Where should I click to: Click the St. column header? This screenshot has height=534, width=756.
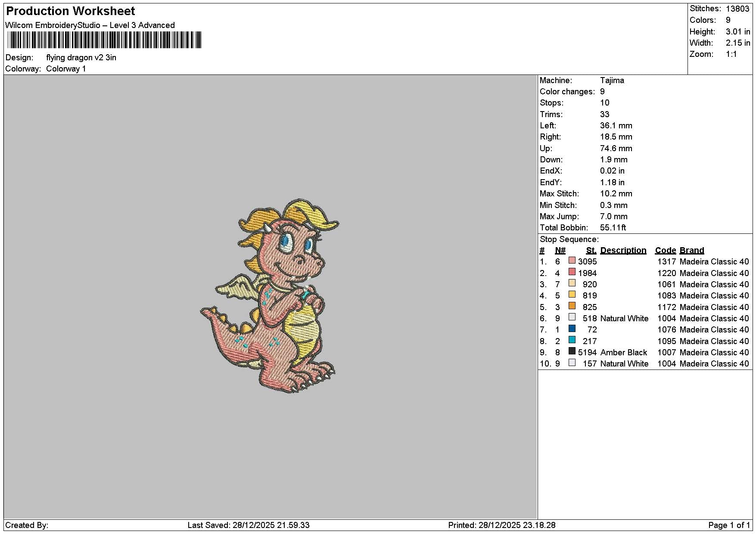(x=591, y=251)
